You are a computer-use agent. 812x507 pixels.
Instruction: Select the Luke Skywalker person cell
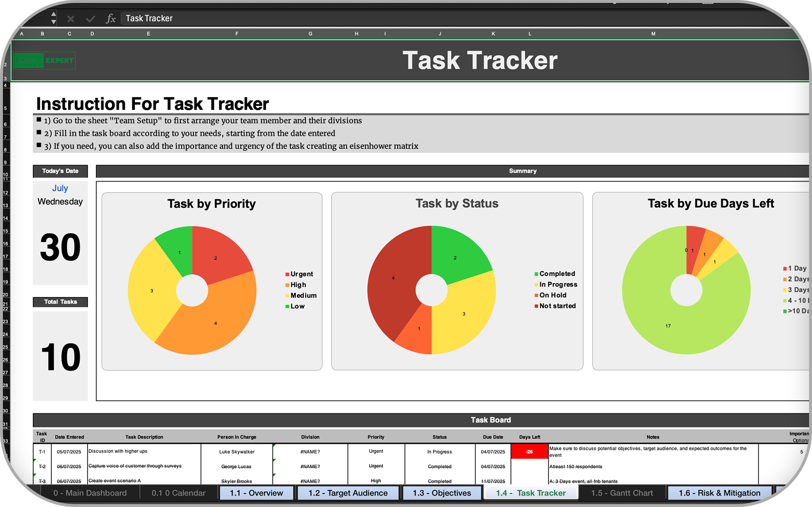tap(236, 451)
